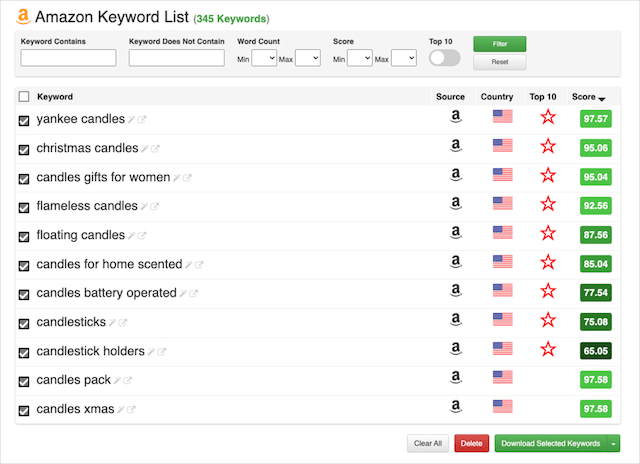Image resolution: width=640 pixels, height=464 pixels.
Task: Click the pencil edit icon beside yankee candles
Action: pos(131,120)
